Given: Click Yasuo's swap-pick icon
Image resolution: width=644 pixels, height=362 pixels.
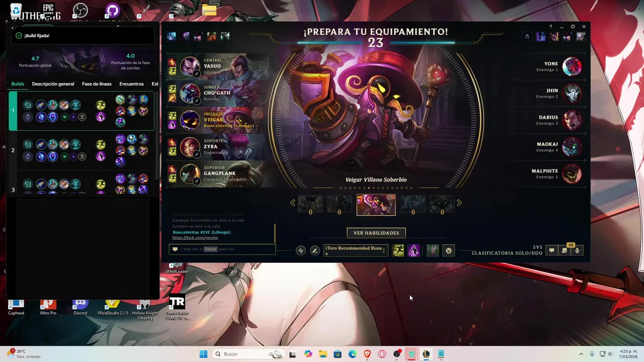Looking at the screenshot, I should coord(197,73).
